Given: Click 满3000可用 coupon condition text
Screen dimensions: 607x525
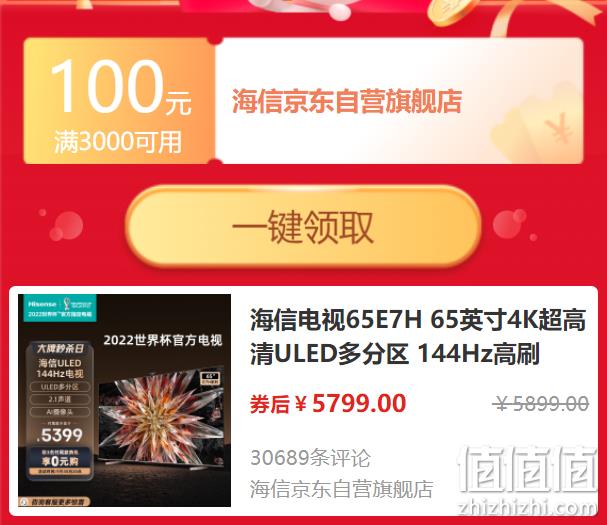Looking at the screenshot, I should coord(118,142).
